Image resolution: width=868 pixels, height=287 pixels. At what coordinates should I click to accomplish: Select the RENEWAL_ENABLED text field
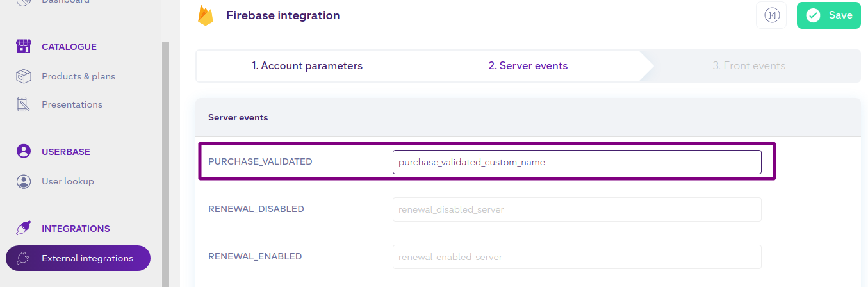tap(577, 257)
